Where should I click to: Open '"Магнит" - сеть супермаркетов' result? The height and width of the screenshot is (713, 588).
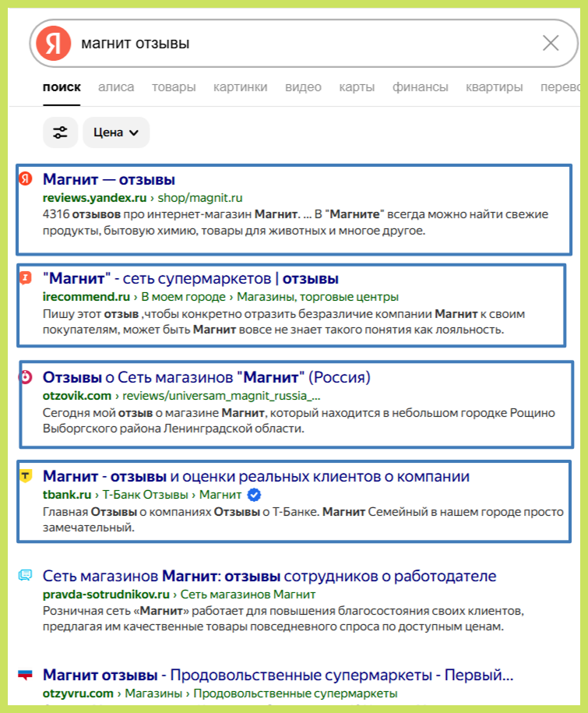(191, 278)
